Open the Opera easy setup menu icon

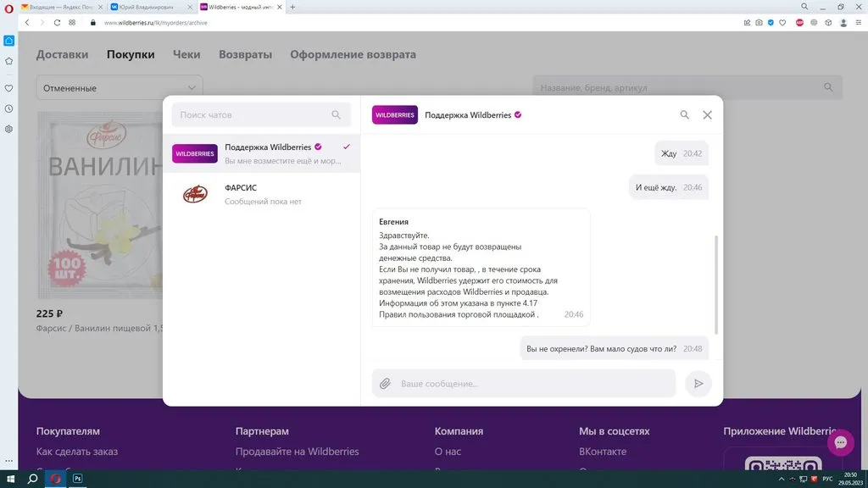coord(858,23)
